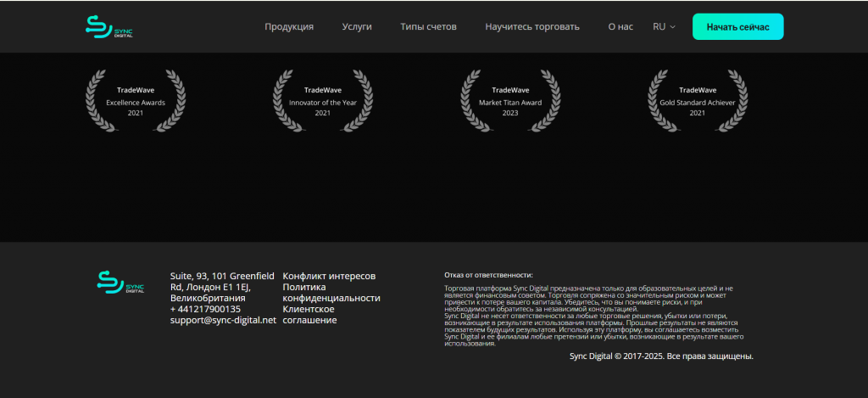Image resolution: width=868 pixels, height=398 pixels.
Task: Click the Gold Standard Achiever laurel badge
Action: point(698,101)
